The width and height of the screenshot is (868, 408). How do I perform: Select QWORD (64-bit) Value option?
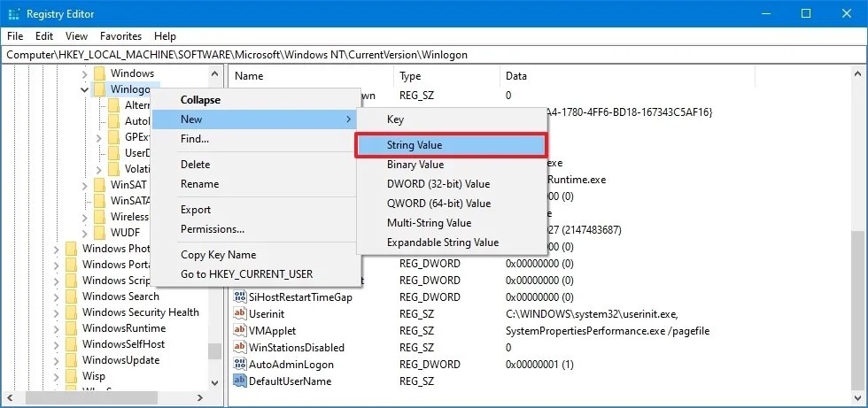coord(451,204)
